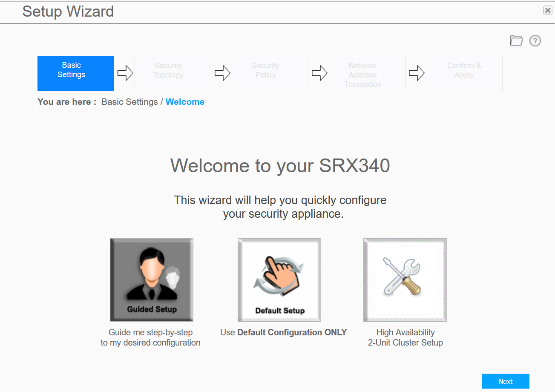Viewport: 555px width, 392px height.
Task: Click the Next button
Action: (x=506, y=381)
